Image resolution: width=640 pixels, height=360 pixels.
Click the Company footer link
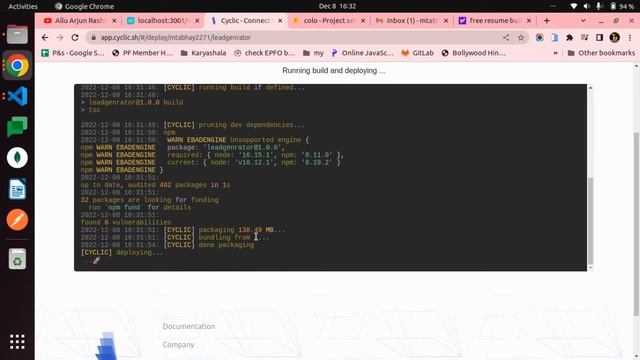point(178,344)
